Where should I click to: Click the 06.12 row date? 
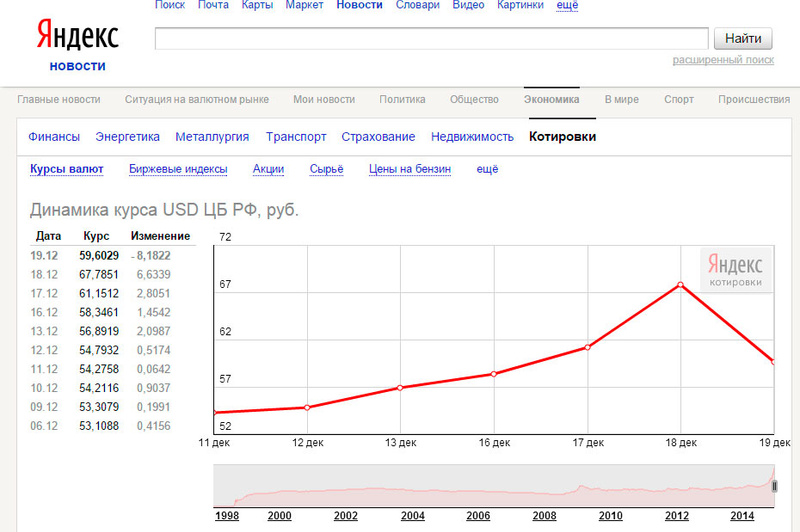44,425
